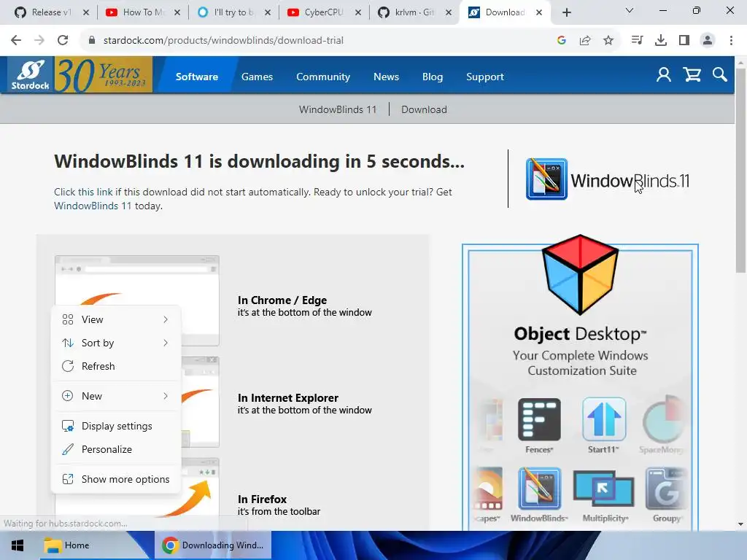Click the Chrome / Edge instruction thumbnail
Screen dimensions: 747x560
point(137,301)
